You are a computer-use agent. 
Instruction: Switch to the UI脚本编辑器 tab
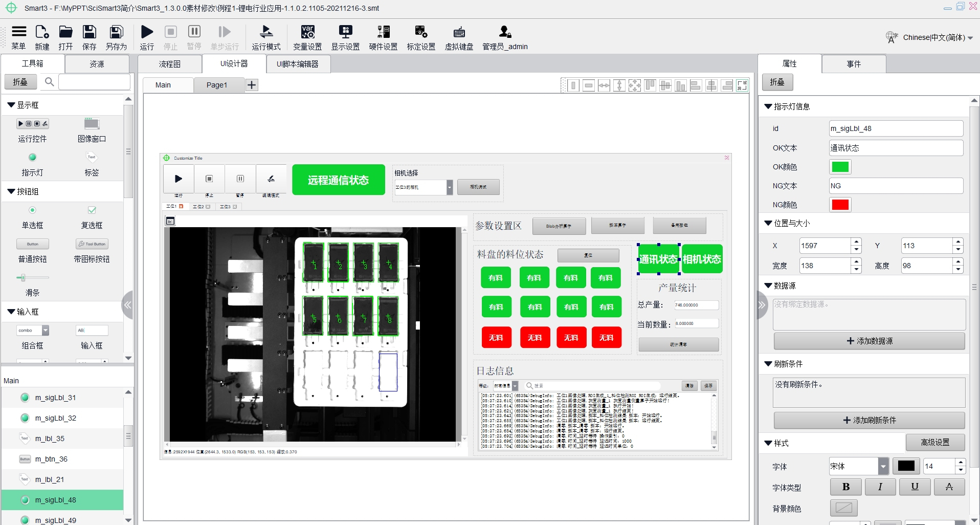(x=298, y=64)
